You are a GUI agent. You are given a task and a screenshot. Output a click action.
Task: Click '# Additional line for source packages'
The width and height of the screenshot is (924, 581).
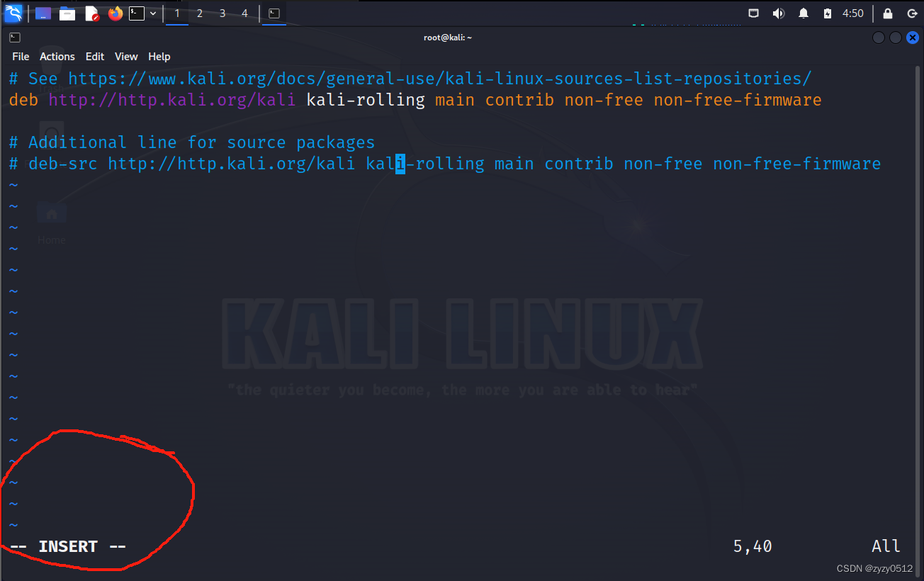point(192,142)
